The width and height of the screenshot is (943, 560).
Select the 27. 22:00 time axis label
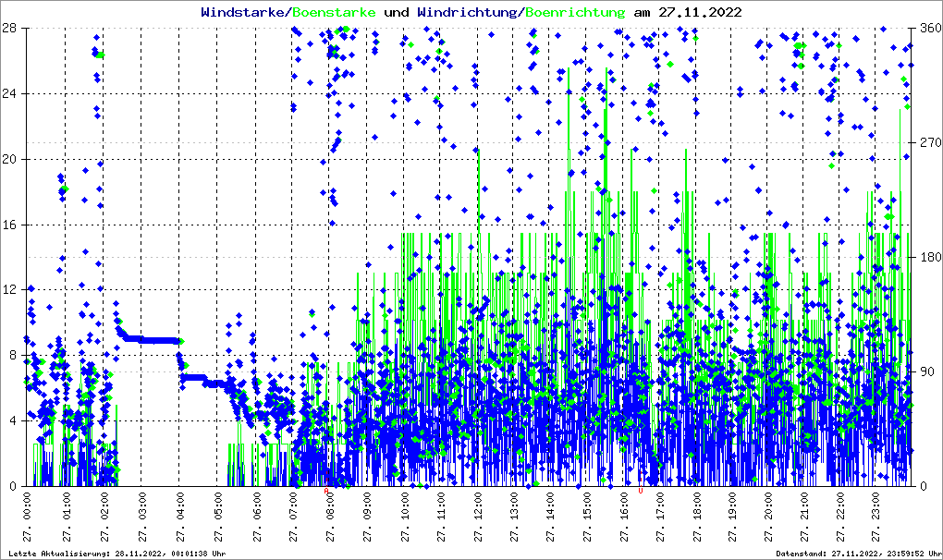tap(839, 517)
